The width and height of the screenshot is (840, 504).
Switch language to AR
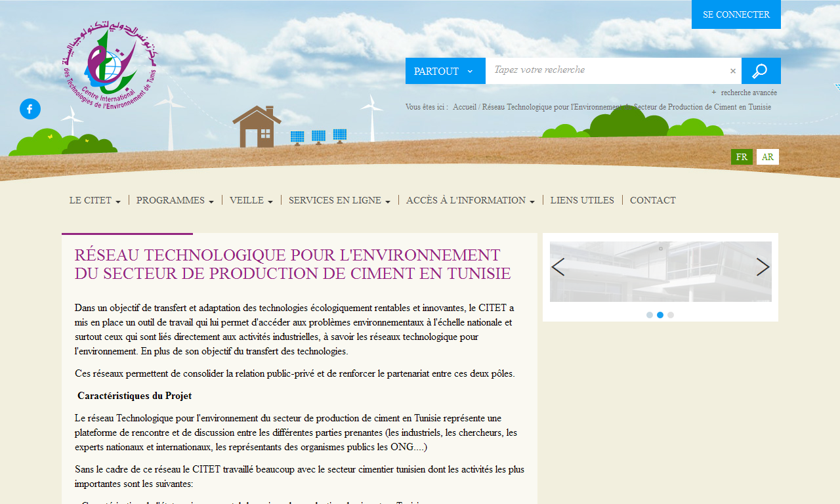pyautogui.click(x=768, y=157)
